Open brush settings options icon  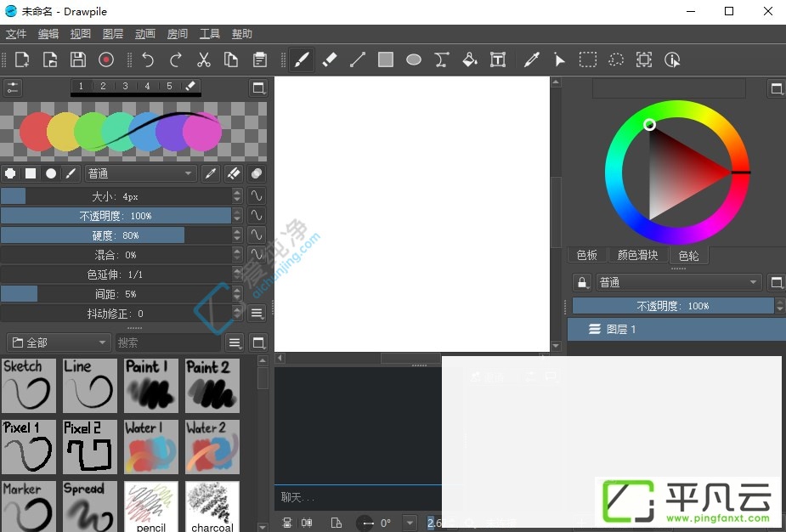pyautogui.click(x=13, y=88)
